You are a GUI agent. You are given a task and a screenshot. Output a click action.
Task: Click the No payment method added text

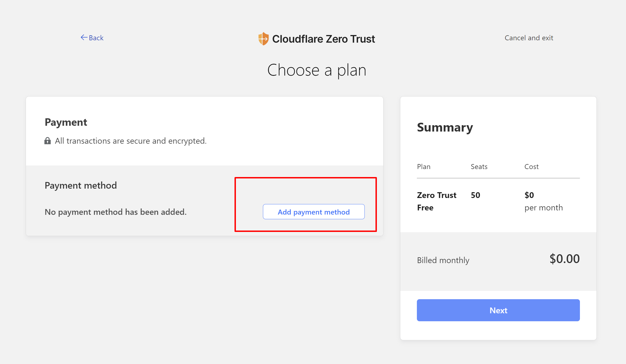click(x=116, y=212)
